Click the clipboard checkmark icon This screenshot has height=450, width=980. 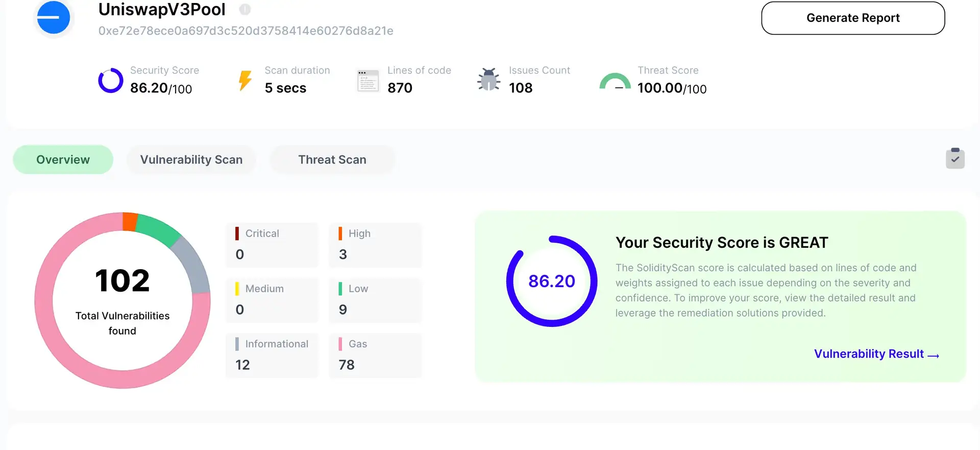coord(955,158)
